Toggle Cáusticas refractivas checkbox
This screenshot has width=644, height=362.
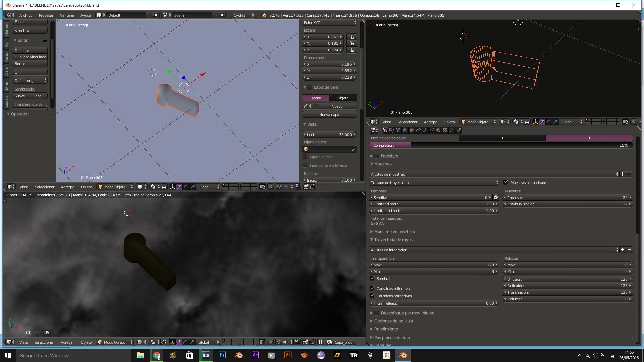pyautogui.click(x=372, y=296)
